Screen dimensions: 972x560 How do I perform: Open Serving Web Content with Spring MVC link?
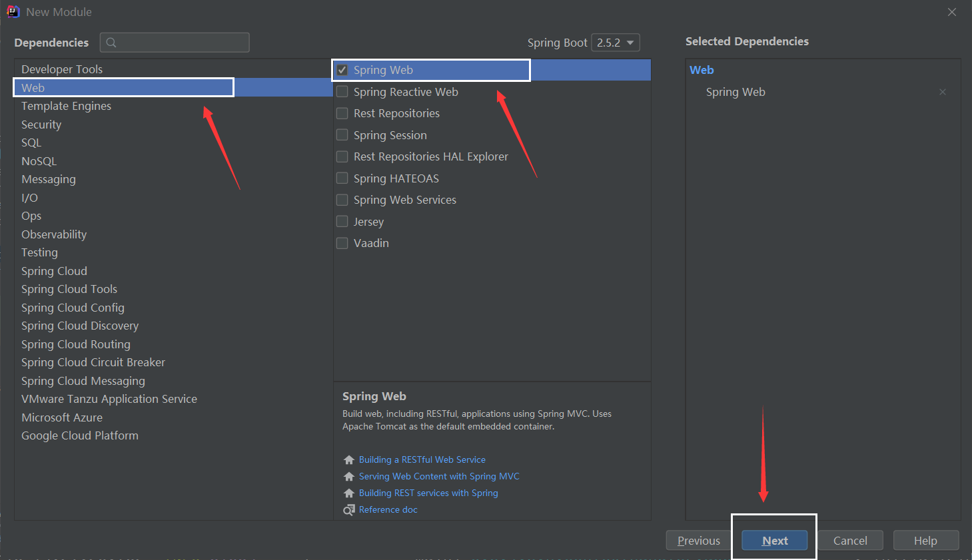(439, 476)
